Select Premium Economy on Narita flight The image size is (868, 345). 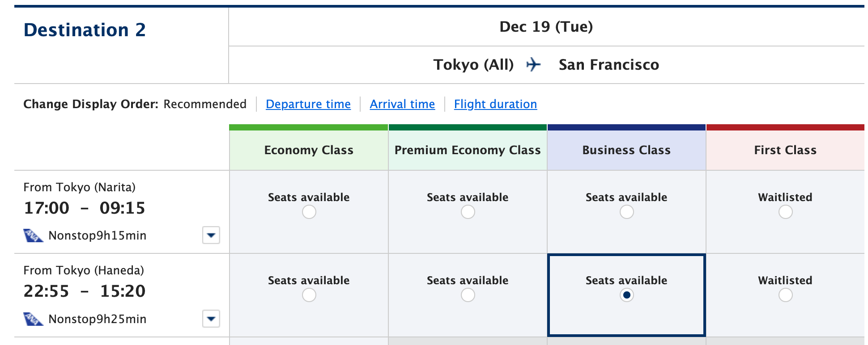tap(468, 212)
